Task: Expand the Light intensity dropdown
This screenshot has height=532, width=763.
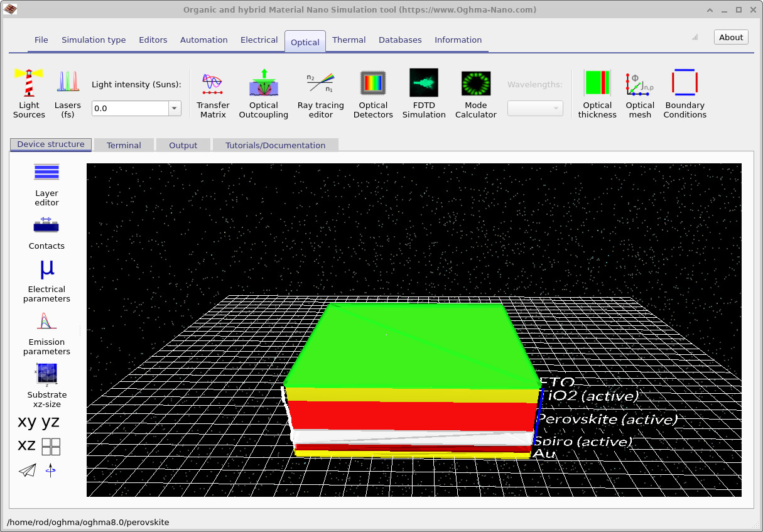Action: click(x=174, y=108)
